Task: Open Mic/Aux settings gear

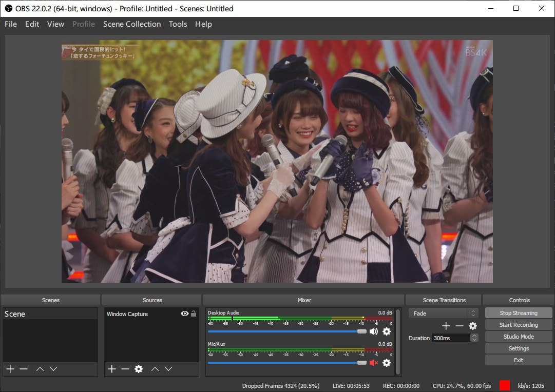Action: point(387,363)
